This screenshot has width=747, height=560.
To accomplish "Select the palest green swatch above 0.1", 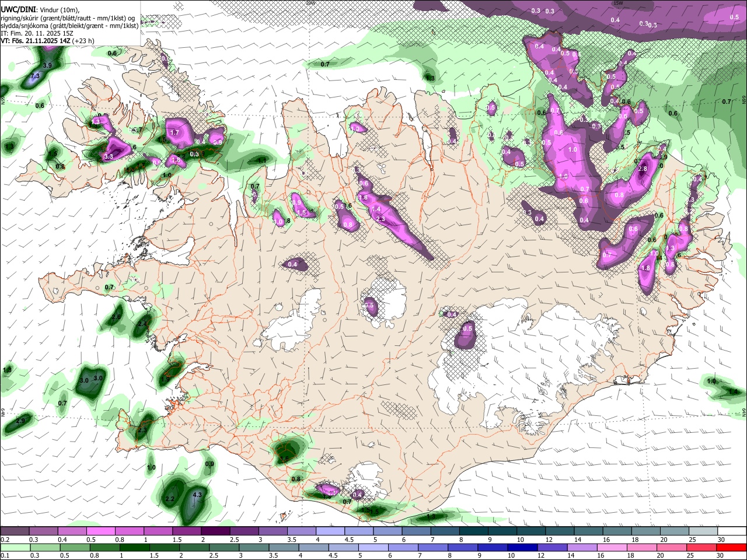I will (15, 547).
